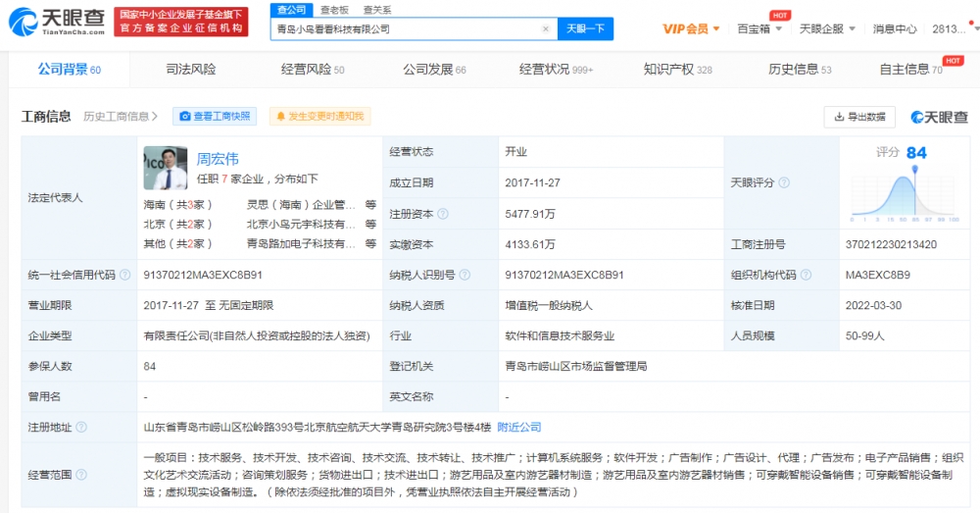Click the red 国家中小企业发展子基金旗下 banner
980x513 pixels.
(x=180, y=22)
